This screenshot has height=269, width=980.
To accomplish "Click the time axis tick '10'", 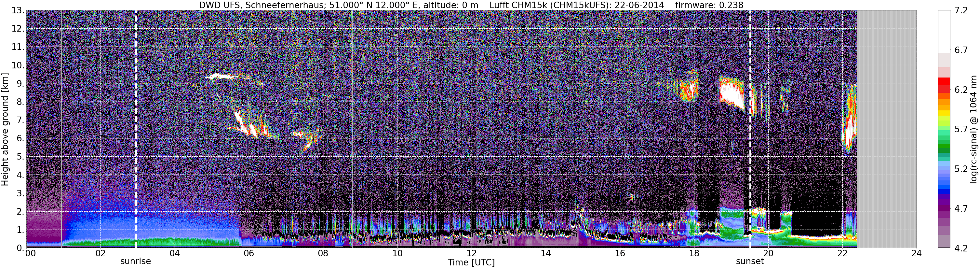I will tap(397, 253).
